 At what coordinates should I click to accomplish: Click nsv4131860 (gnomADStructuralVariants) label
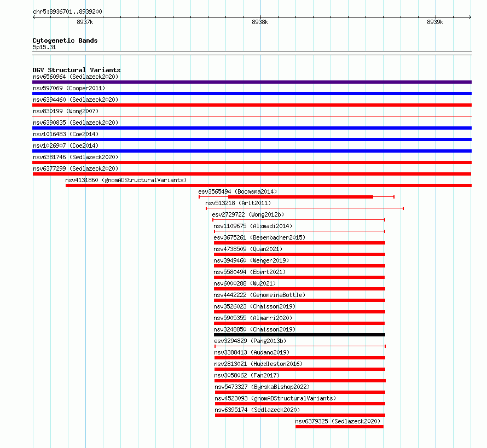[x=126, y=180]
